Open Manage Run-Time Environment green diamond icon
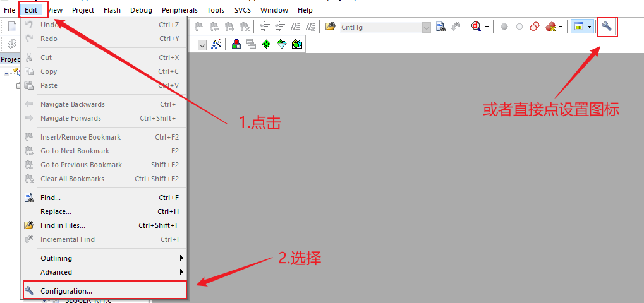This screenshot has height=303, width=644. 267,44
